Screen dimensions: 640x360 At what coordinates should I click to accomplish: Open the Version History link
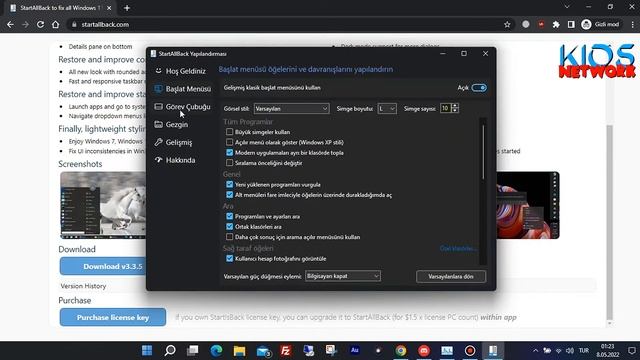[83, 286]
